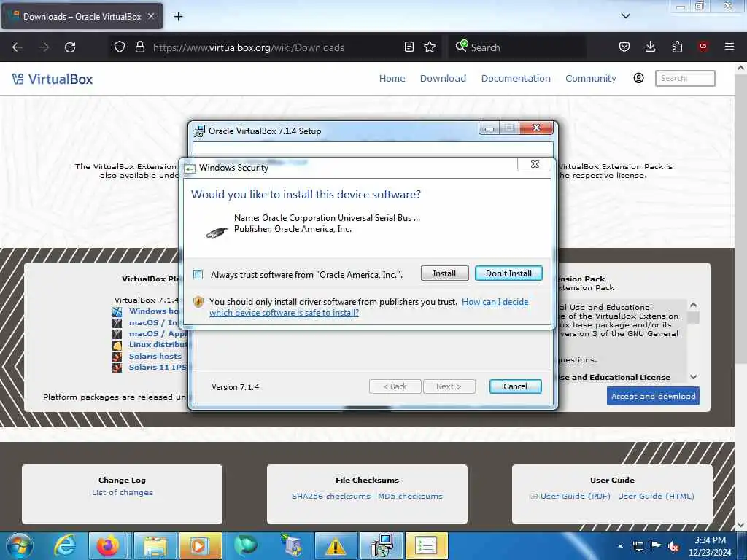Screen dimensions: 747x560
Task: Open the Home menu on VirtualBox site
Action: 392,79
